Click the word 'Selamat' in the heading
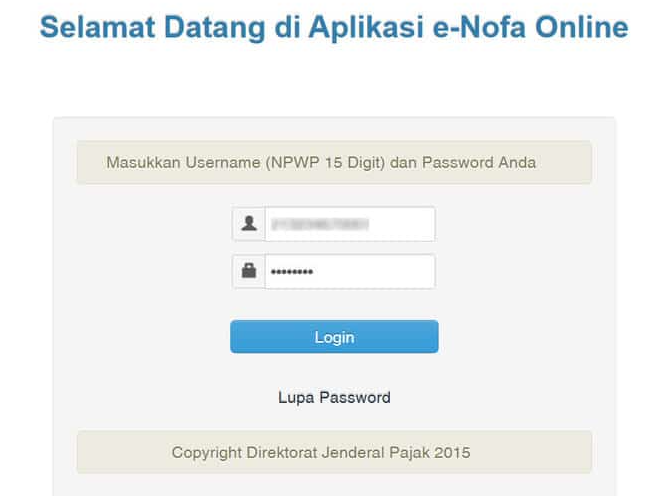 point(97,27)
